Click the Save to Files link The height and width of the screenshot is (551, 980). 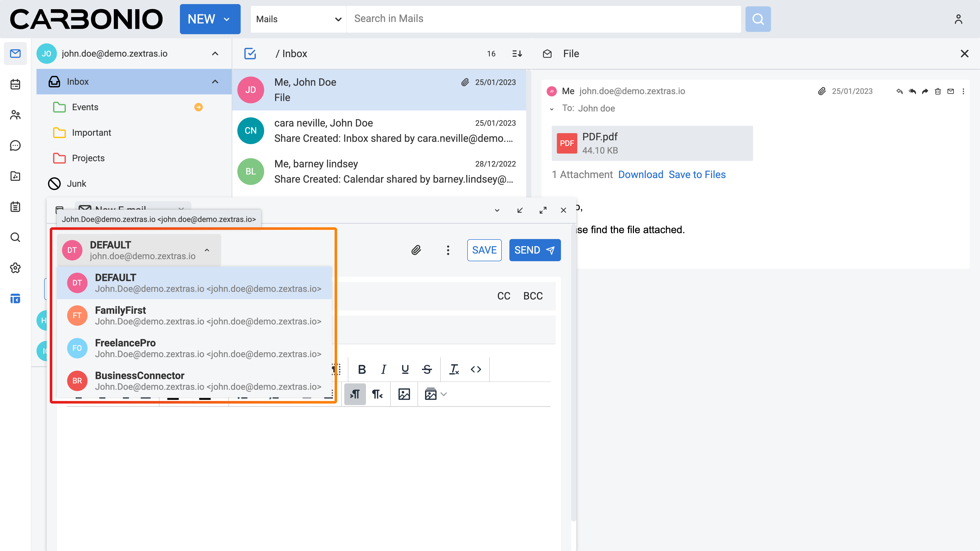coord(697,174)
